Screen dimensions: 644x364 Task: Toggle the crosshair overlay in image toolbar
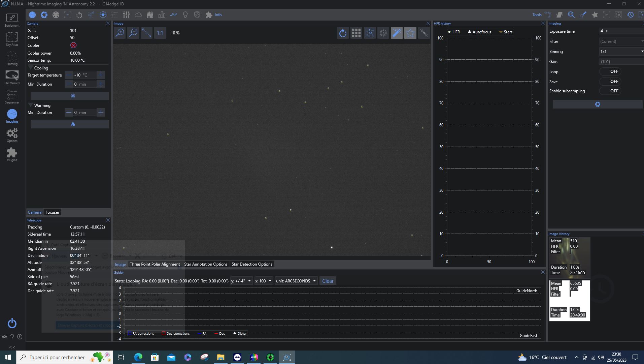click(383, 33)
